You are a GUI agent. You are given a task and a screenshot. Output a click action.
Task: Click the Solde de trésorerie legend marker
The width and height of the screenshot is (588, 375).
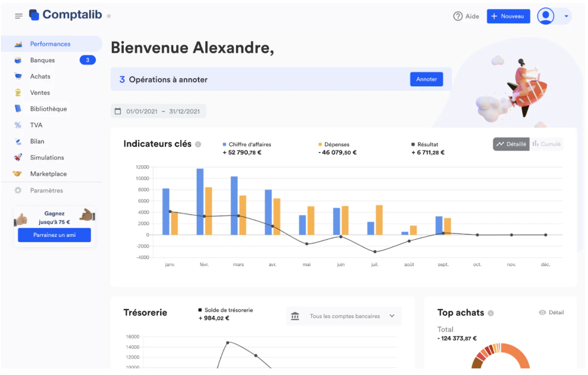(200, 310)
